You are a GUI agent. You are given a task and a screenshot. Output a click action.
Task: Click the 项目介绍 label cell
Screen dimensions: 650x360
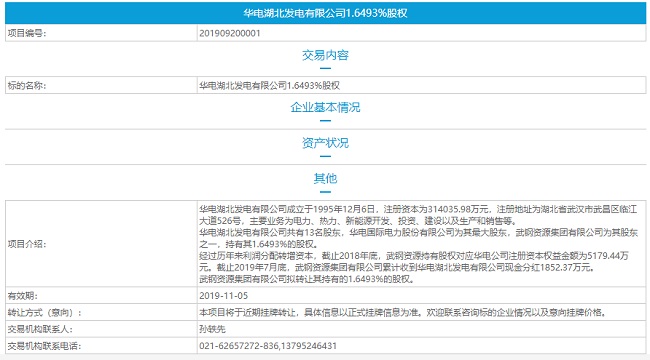(101, 244)
